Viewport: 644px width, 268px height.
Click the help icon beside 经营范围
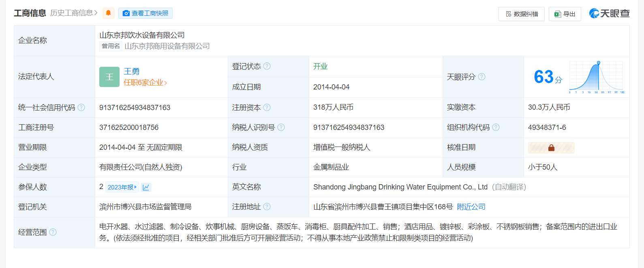click(53, 232)
